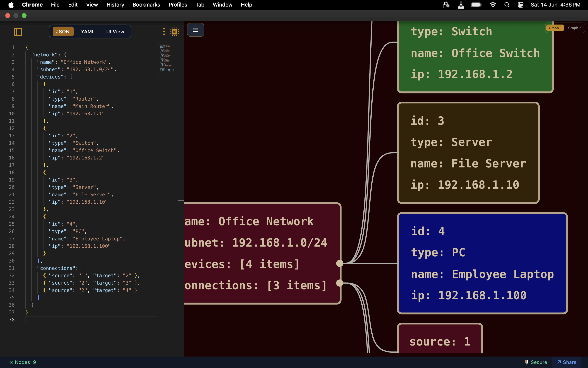Switch to the YAML tab

pyautogui.click(x=88, y=32)
